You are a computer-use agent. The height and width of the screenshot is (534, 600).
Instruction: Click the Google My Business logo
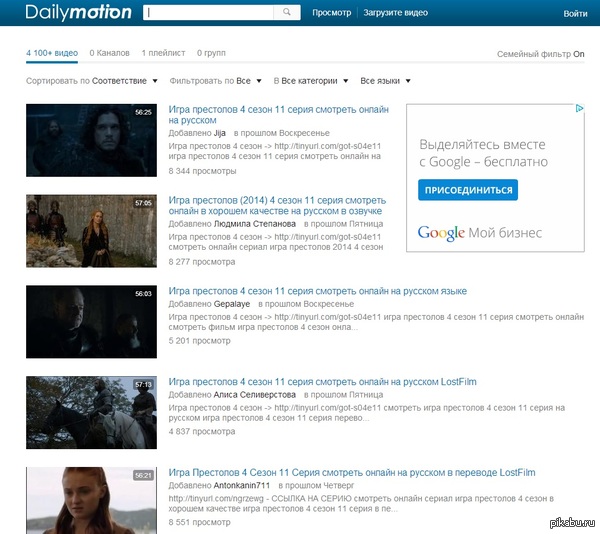click(479, 233)
